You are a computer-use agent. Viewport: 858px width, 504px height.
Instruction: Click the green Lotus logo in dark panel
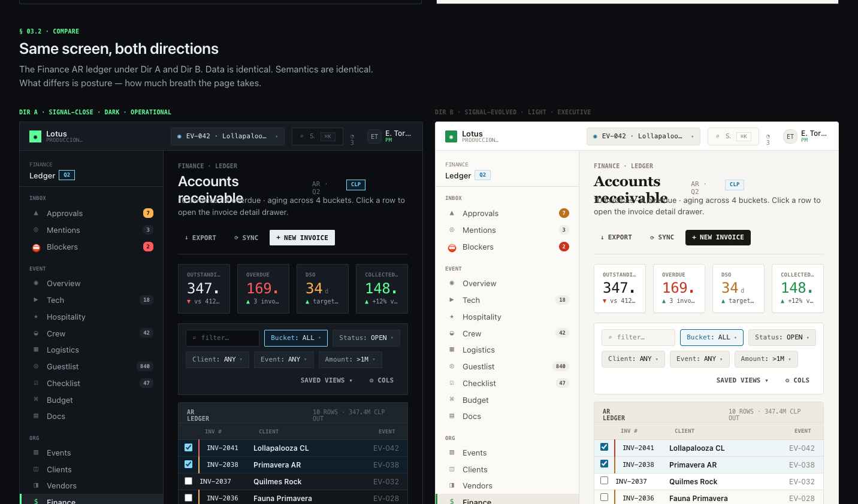pyautogui.click(x=35, y=136)
